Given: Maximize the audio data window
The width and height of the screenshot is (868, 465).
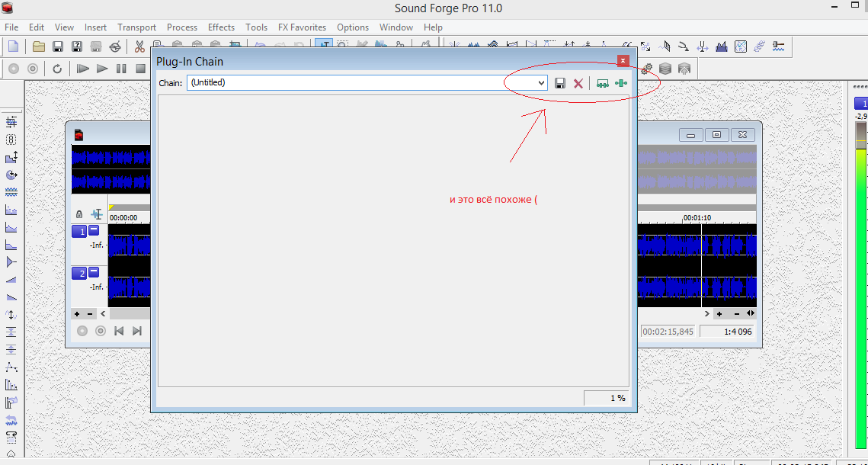Looking at the screenshot, I should coord(716,134).
